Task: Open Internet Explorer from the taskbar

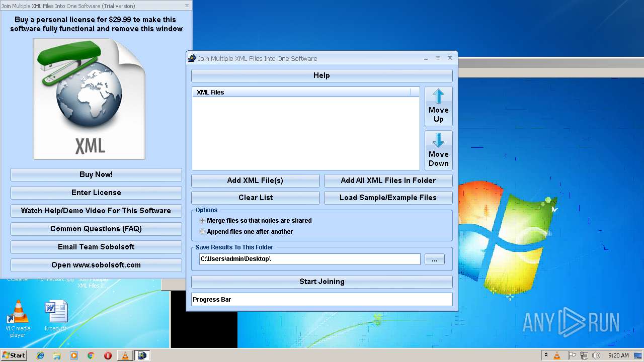Action: 40,355
